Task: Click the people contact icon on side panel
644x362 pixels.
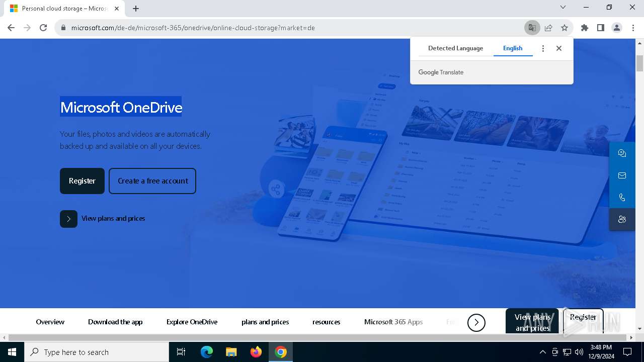Action: [x=622, y=220]
